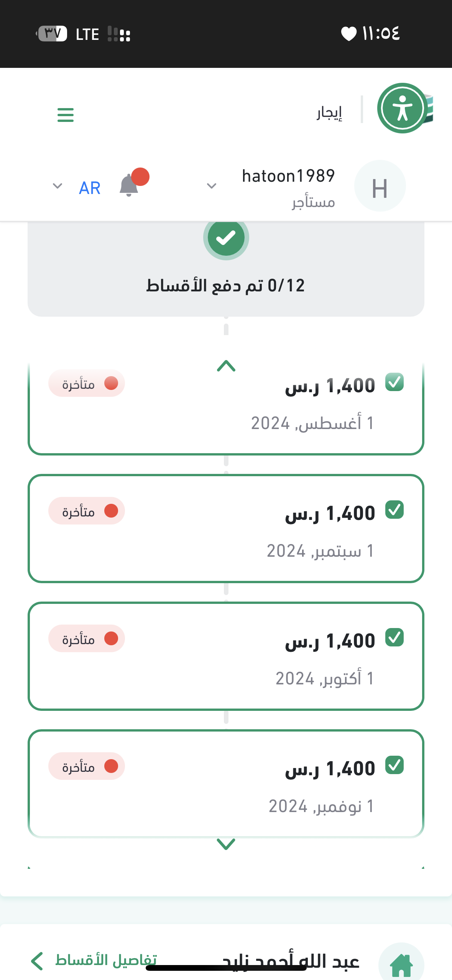Show more installments with the down chevron

click(x=226, y=844)
